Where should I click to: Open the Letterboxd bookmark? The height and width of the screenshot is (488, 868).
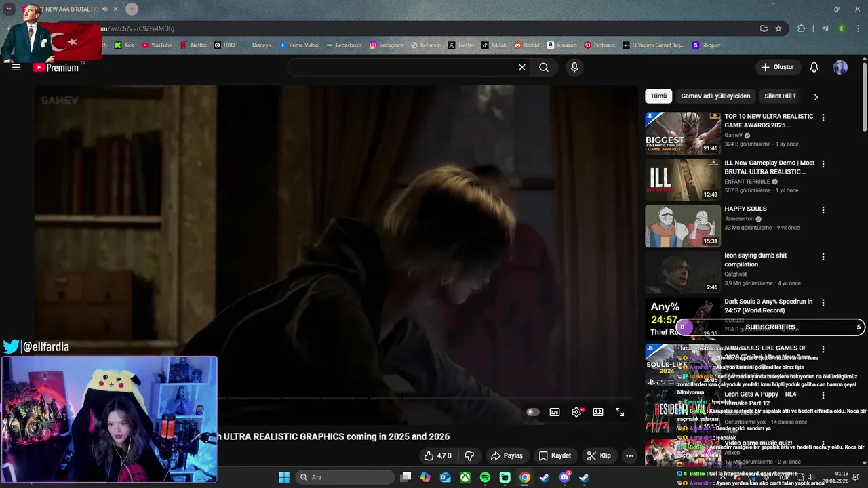pos(344,45)
